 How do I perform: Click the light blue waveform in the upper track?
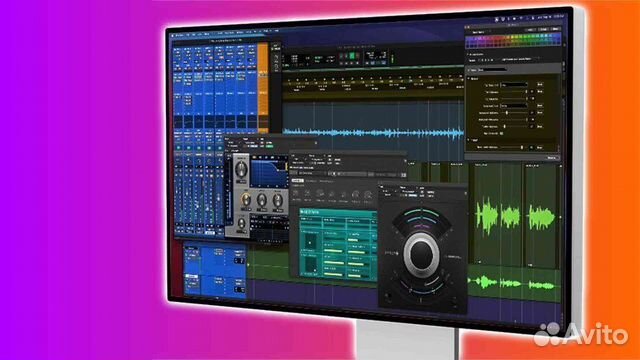point(373,132)
